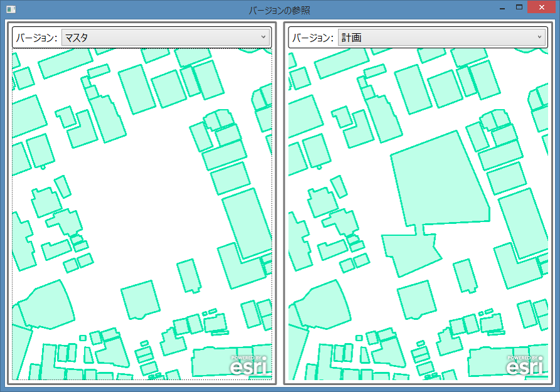This screenshot has height=392, width=560.
Task: Open the マスタ version dropdown
Action: [166, 37]
